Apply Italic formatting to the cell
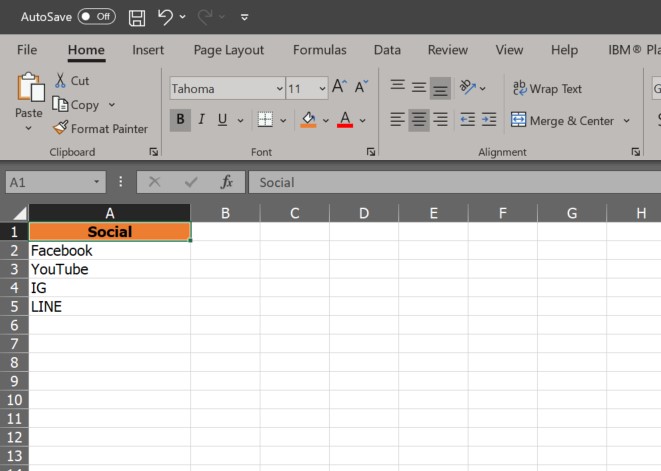661x471 pixels. point(201,120)
